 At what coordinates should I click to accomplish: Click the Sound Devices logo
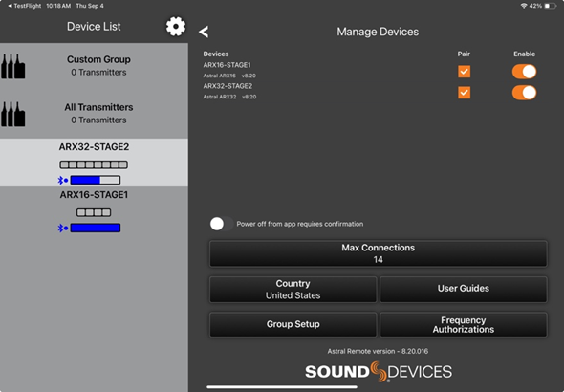pyautogui.click(x=379, y=372)
